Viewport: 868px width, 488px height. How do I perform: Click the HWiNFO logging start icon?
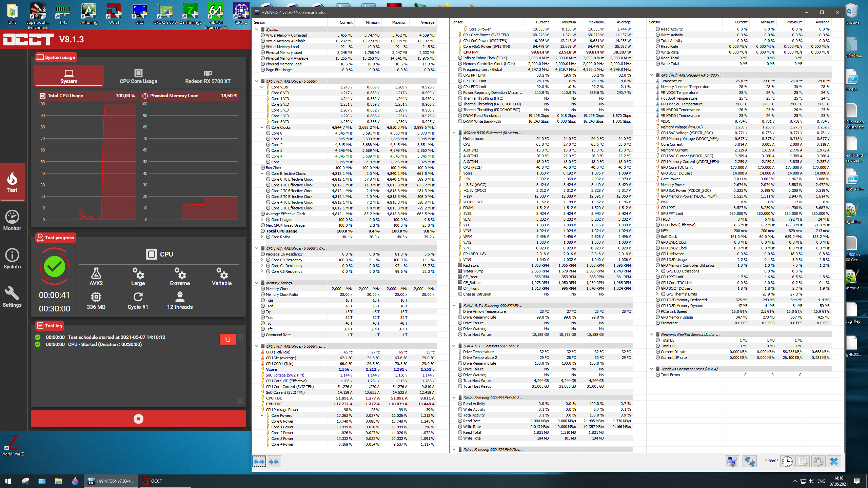pyautogui.click(x=803, y=462)
